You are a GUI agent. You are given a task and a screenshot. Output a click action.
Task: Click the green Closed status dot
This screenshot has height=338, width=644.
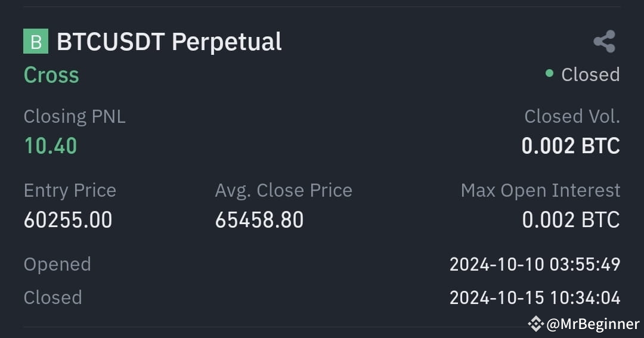pos(549,73)
